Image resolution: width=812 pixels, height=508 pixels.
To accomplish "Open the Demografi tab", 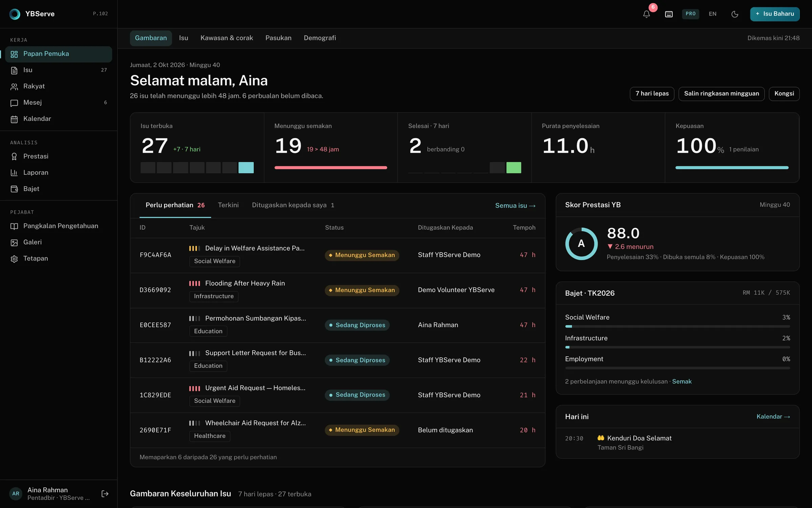I will (x=320, y=38).
